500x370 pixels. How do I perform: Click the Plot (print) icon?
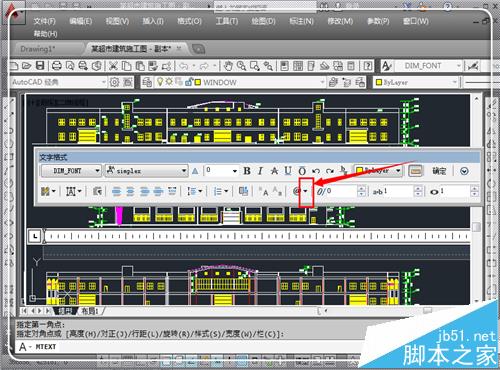[x=57, y=66]
